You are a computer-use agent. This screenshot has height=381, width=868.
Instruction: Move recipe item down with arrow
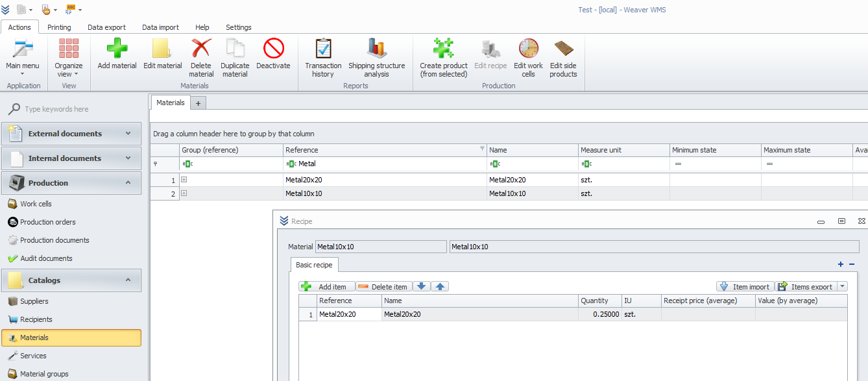point(422,286)
